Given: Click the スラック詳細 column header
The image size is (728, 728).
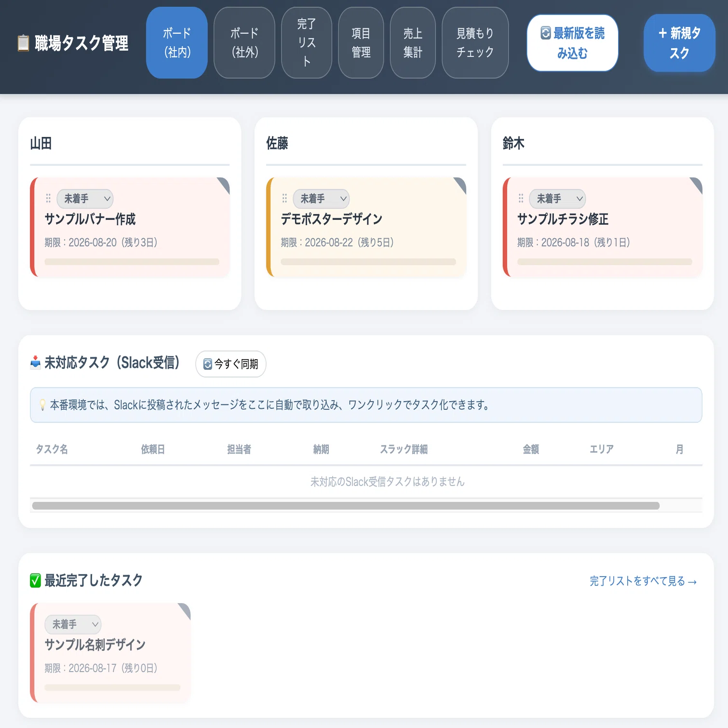Looking at the screenshot, I should (x=404, y=449).
